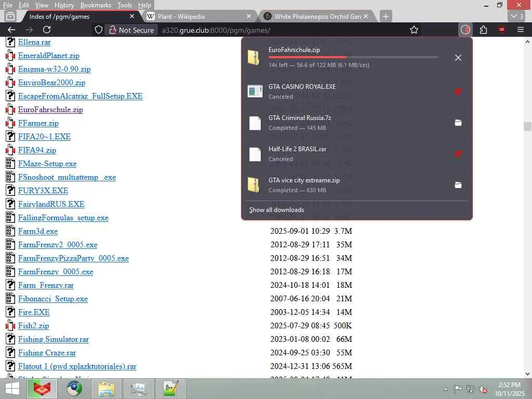Show GTA Criminal Russia.7z in folder
The image size is (532, 399).
pyautogui.click(x=458, y=123)
